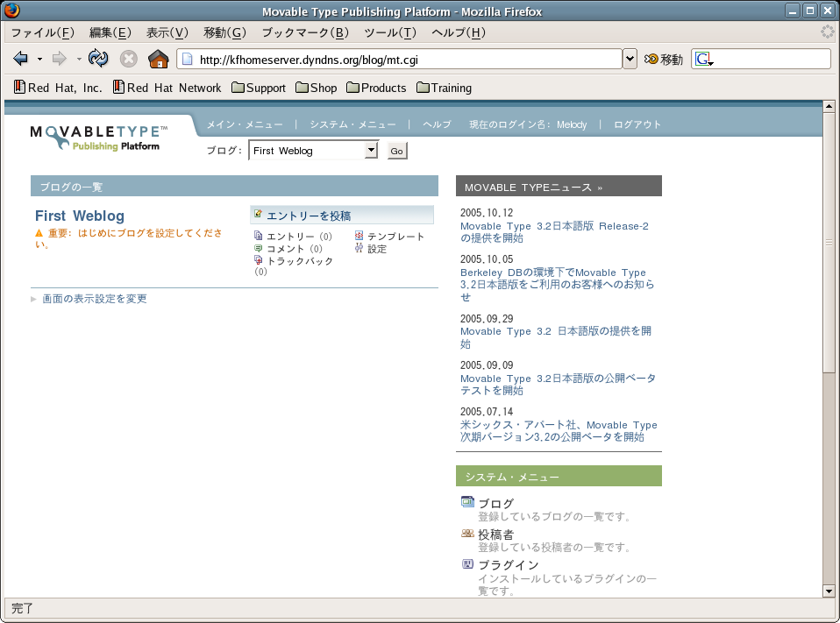Open the Shop bookmark folder
Screen dimensions: 840x623
pyautogui.click(x=317, y=88)
